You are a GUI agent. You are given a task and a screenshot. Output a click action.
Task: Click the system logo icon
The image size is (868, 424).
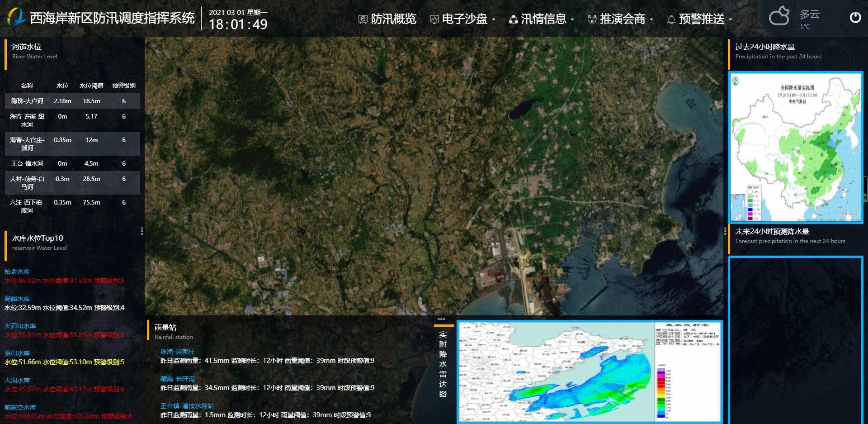tap(16, 17)
